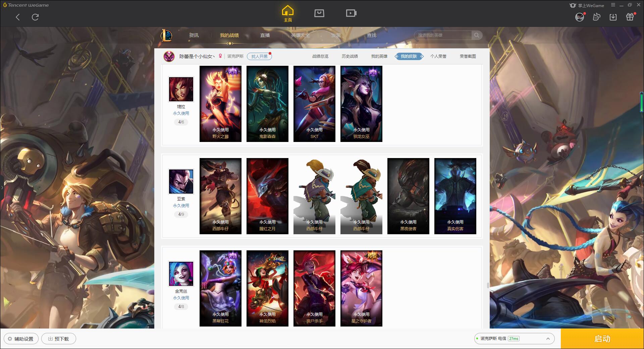The width and height of the screenshot is (644, 349).
Task: Click the user avatar icon top right
Action: pos(580,17)
